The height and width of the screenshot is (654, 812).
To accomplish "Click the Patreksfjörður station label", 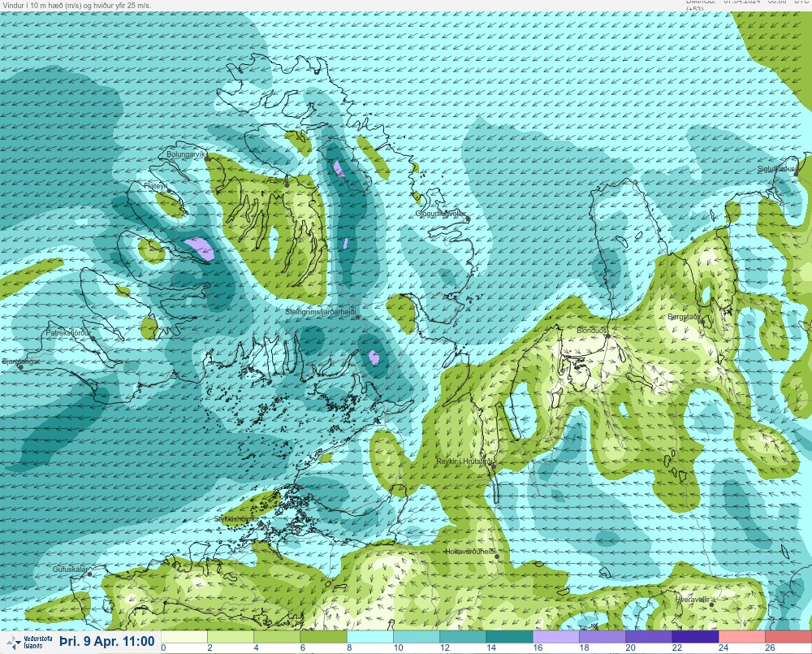I will click(68, 333).
